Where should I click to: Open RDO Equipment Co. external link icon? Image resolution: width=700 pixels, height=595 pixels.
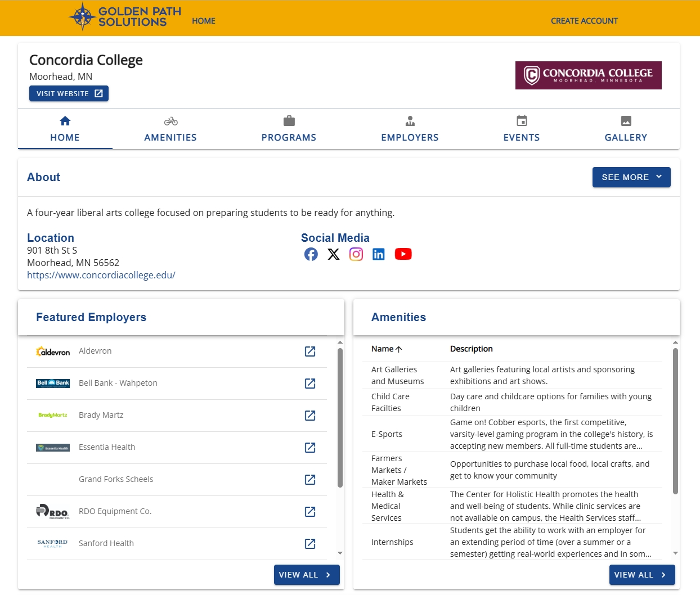pos(310,512)
